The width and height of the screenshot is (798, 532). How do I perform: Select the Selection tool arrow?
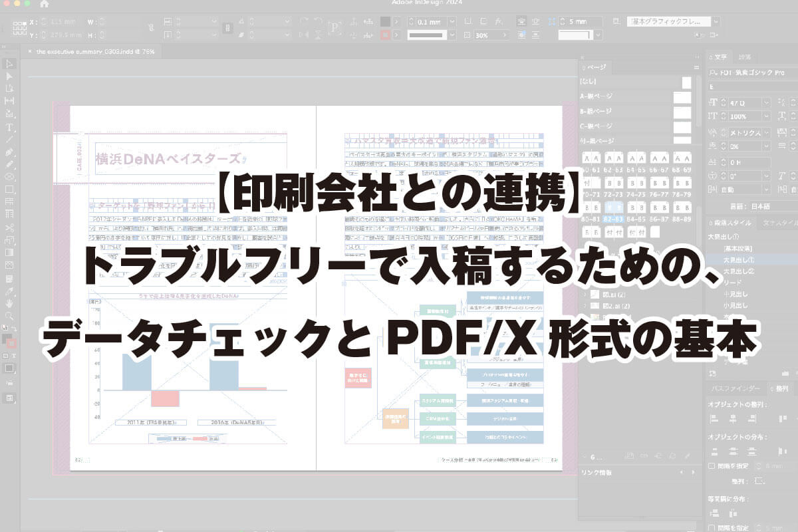[9, 64]
